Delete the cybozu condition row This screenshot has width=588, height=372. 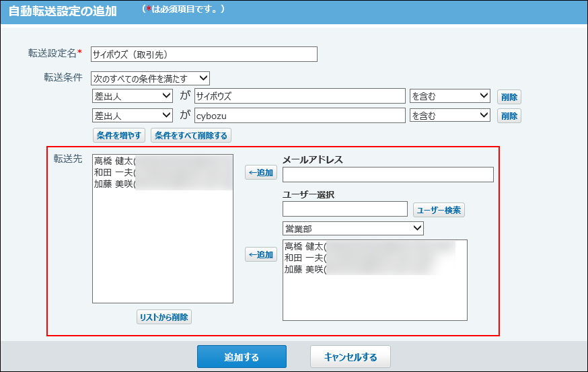509,116
